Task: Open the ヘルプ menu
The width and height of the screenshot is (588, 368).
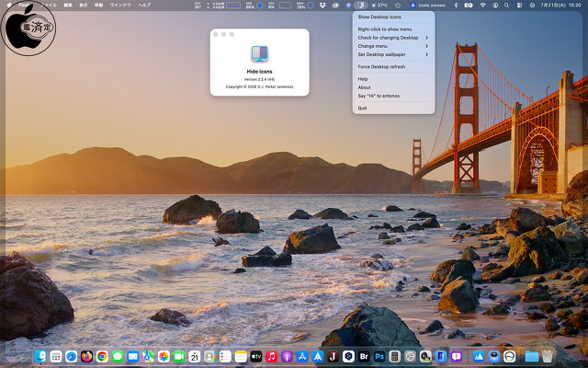Action: pos(144,6)
